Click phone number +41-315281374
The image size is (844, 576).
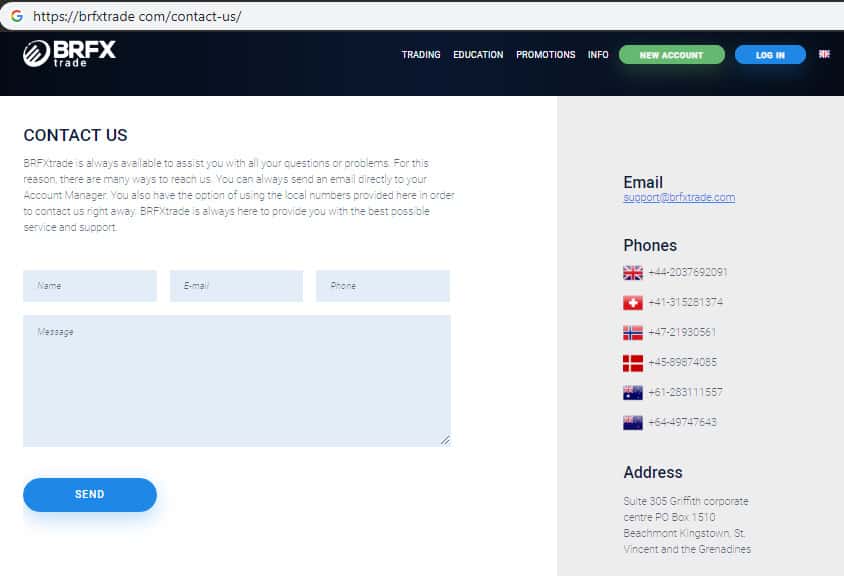click(x=686, y=303)
